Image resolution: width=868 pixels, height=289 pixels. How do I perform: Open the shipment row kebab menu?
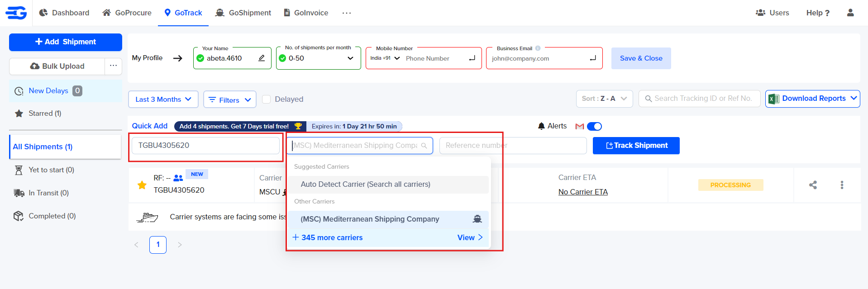(842, 185)
